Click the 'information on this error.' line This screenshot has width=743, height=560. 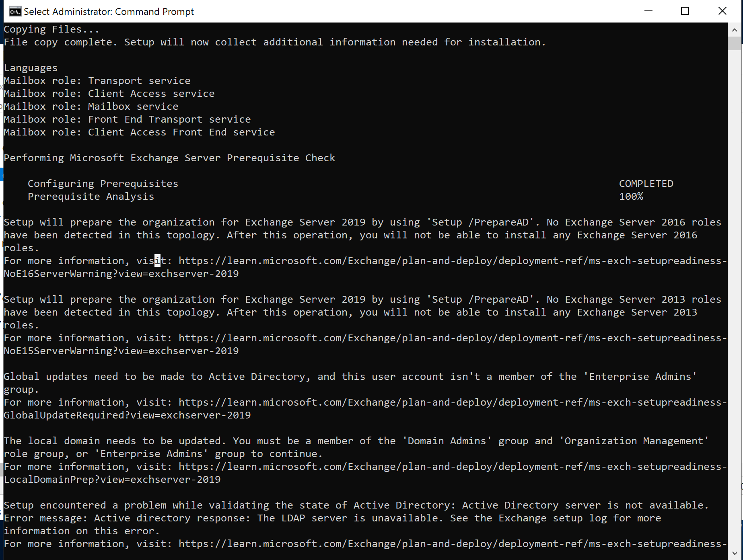click(82, 531)
